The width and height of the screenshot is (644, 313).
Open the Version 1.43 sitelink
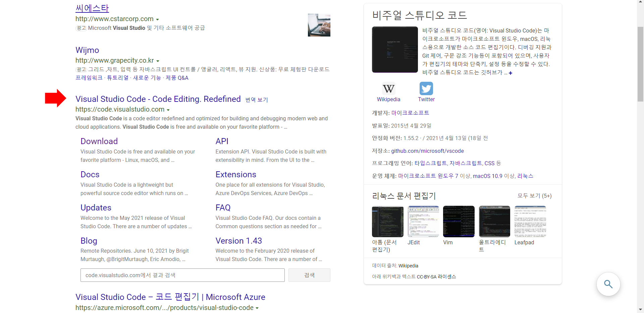point(239,241)
